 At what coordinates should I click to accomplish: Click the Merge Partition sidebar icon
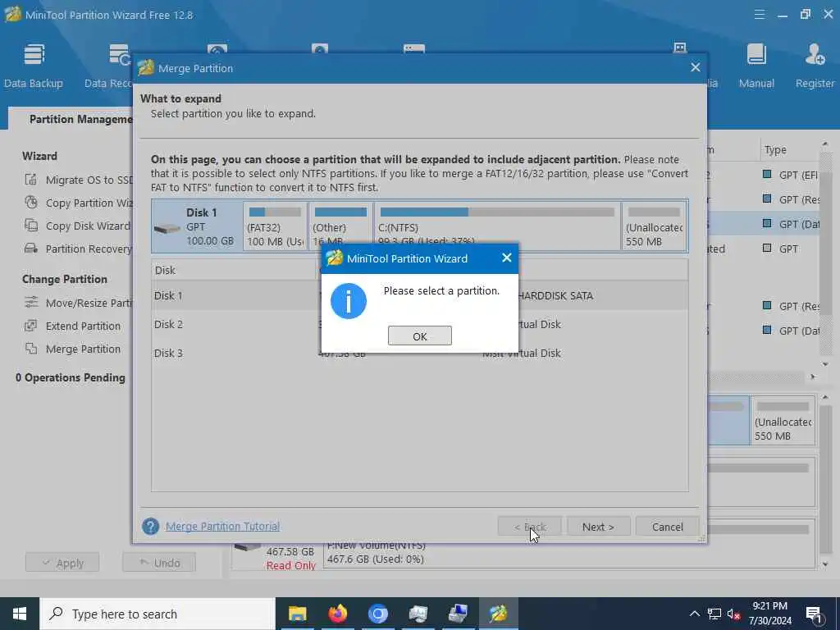(31, 349)
